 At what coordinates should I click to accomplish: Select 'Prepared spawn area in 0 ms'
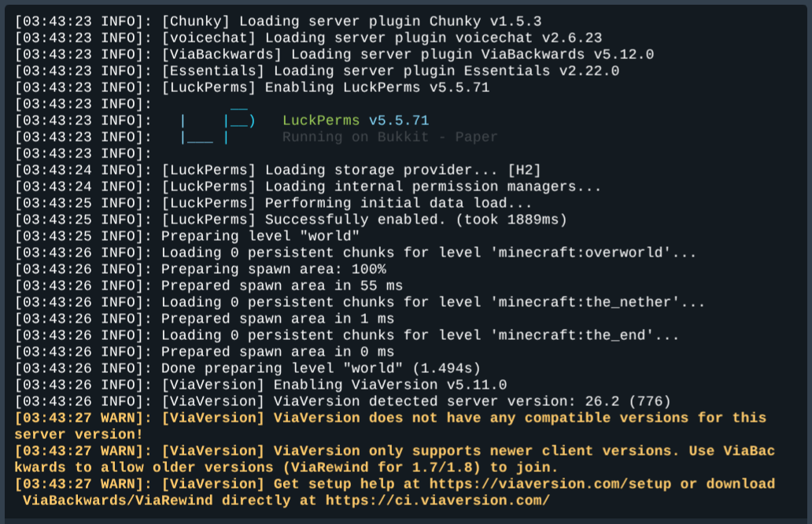coord(278,352)
